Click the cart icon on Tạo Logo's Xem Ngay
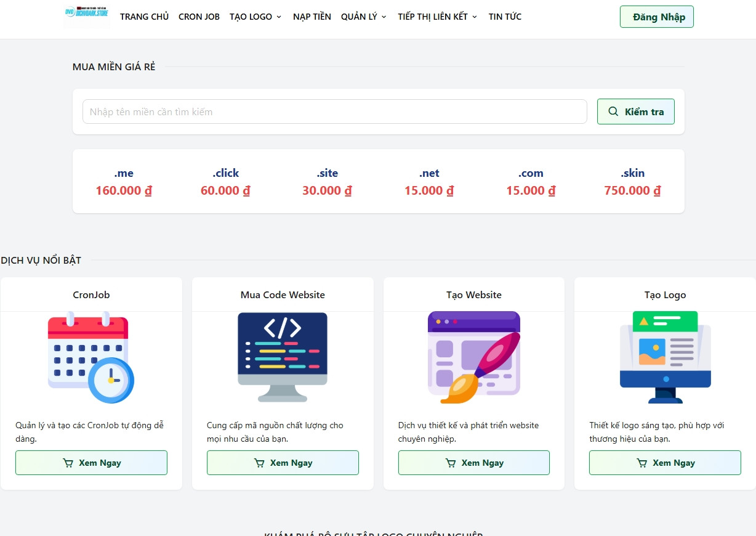The width and height of the screenshot is (756, 536). tap(641, 463)
